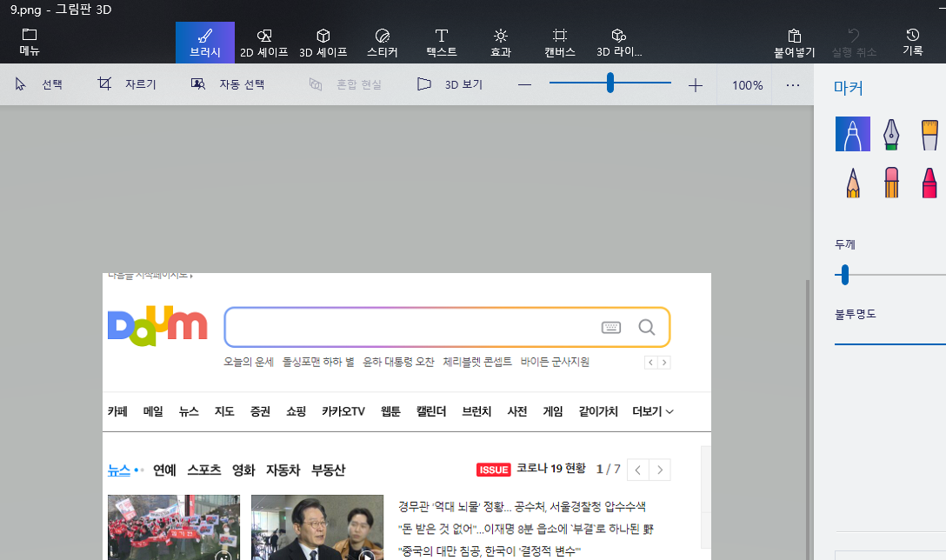
Task: Open the 3D 라이브러리 tab
Action: (619, 43)
